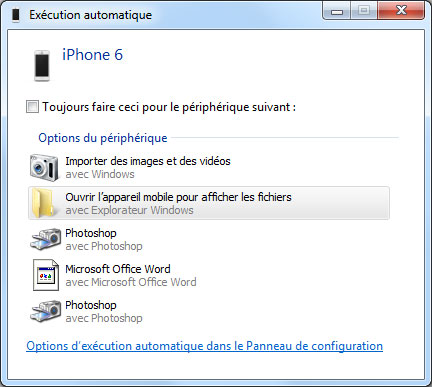Choose Importer des images et des vidéos
Image resolution: width=432 pixels, height=387 pixels.
click(x=148, y=161)
